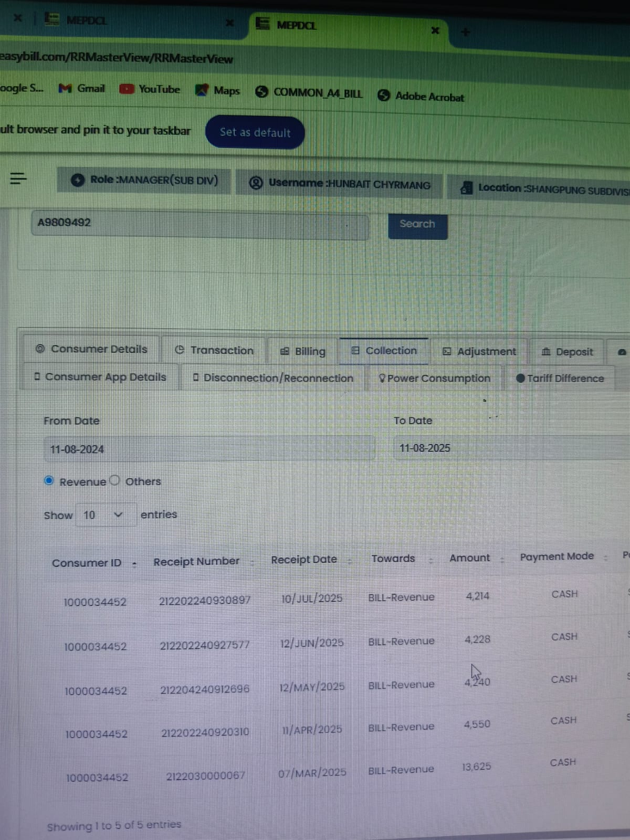Click the amount 4,550
The image size is (630, 840).
(477, 724)
